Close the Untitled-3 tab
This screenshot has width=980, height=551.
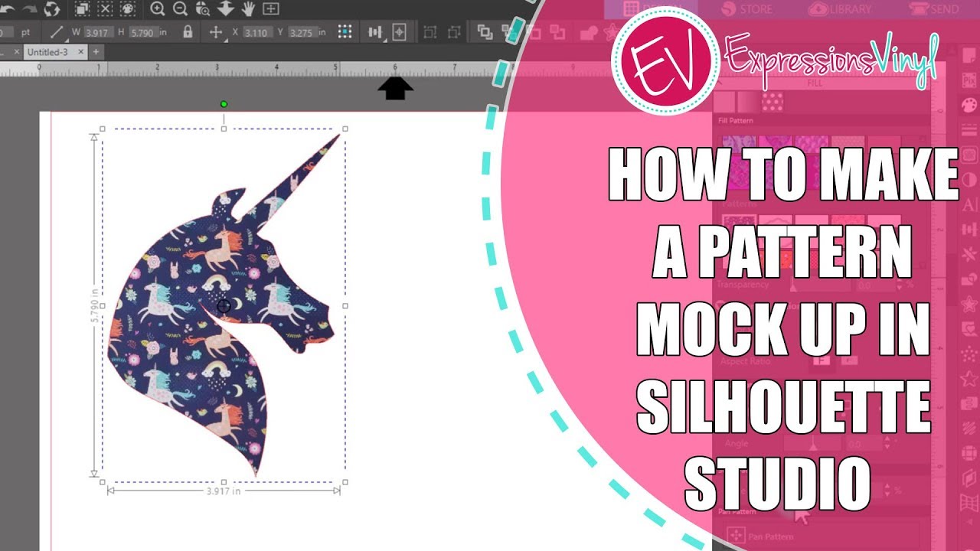pos(81,52)
